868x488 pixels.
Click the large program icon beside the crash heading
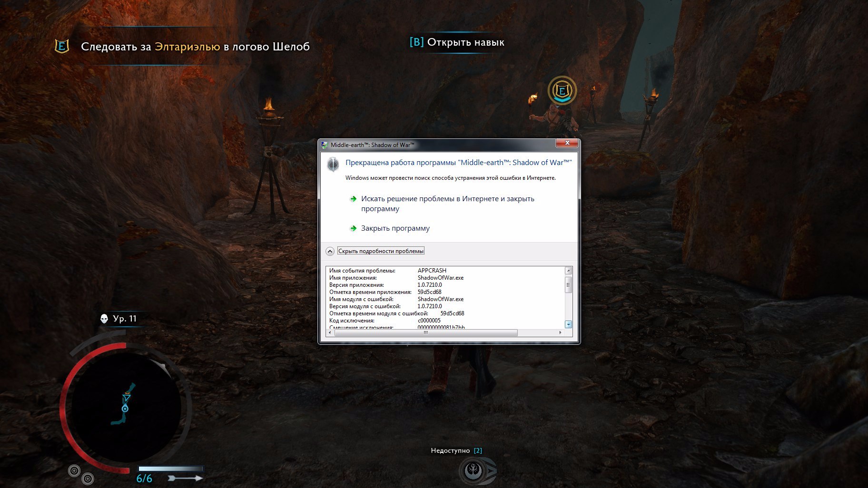pos(333,165)
